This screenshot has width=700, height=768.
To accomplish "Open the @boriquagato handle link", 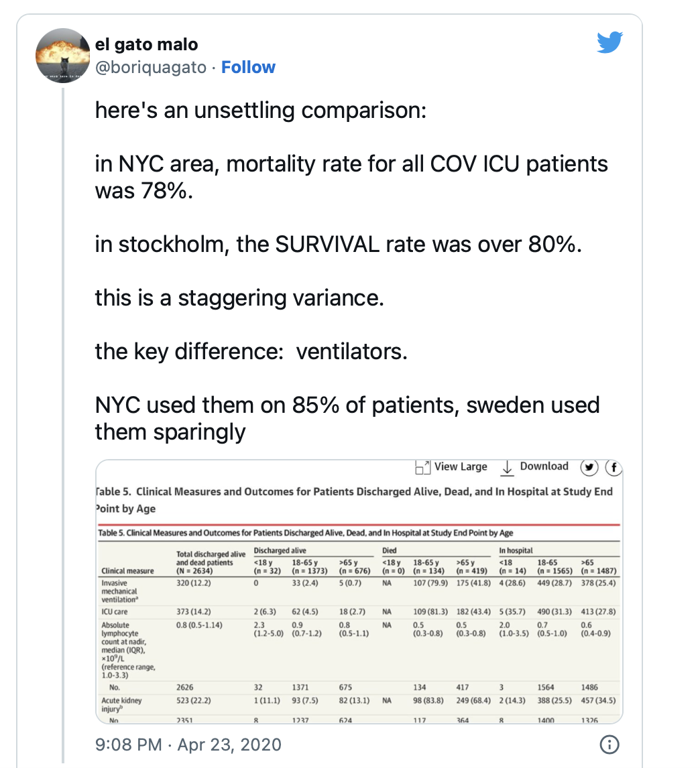I will tap(150, 67).
